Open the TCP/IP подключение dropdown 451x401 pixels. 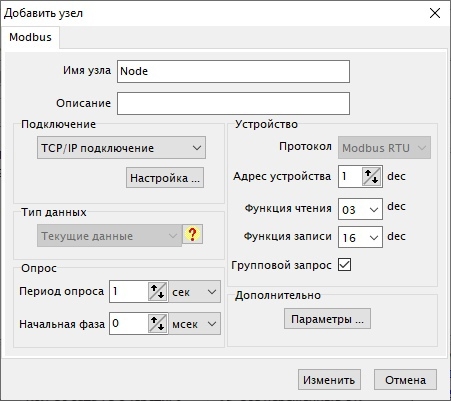coord(121,148)
